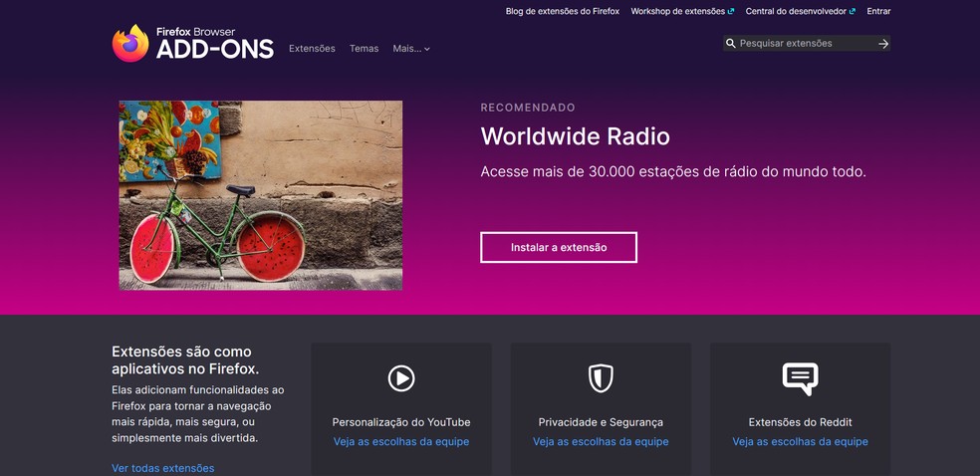The image size is (980, 476).
Task: Open Blog de extensões do Firefox
Action: pyautogui.click(x=563, y=11)
